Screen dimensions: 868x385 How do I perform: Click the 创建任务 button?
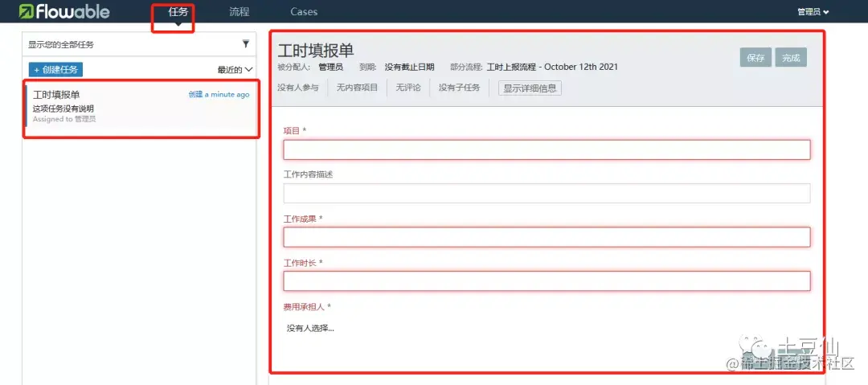tap(55, 70)
